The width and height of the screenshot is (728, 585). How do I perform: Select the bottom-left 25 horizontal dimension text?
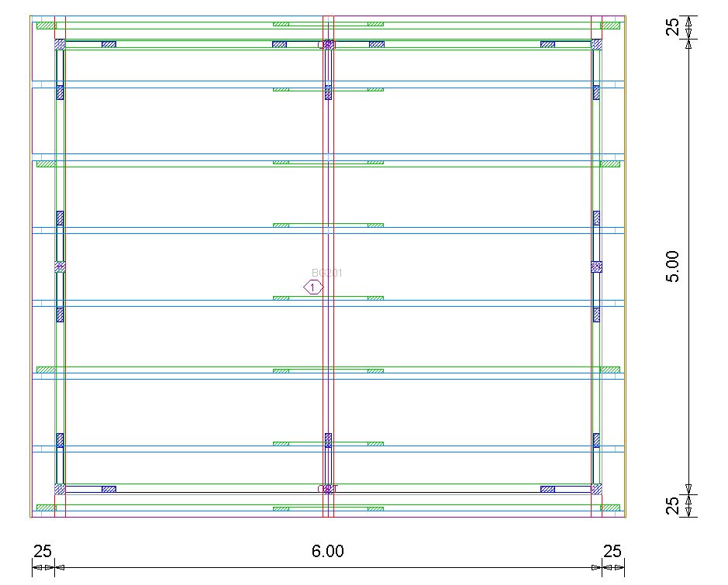43,552
